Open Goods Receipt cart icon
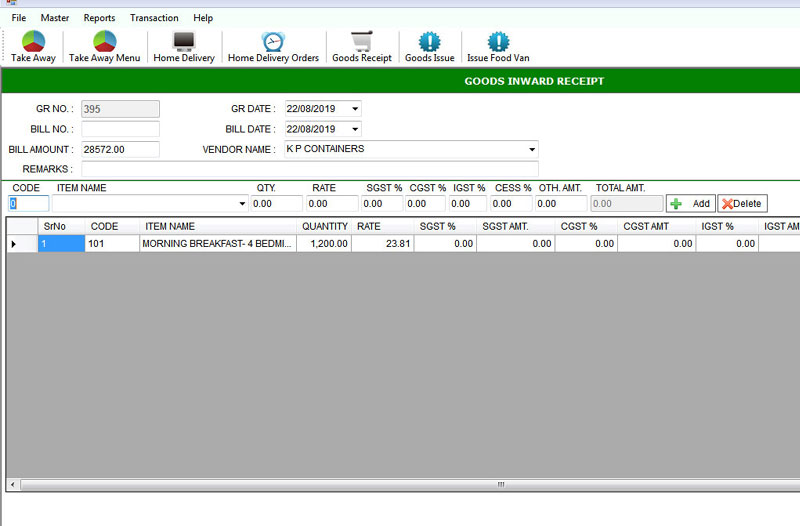Viewport: 800px width, 526px height. click(x=361, y=47)
